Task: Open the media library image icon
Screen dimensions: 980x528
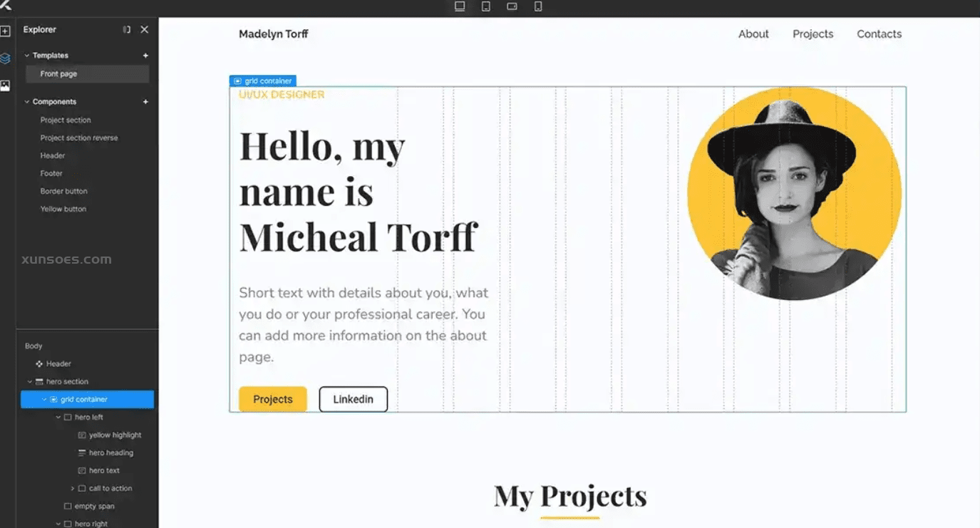Action: [x=5, y=86]
